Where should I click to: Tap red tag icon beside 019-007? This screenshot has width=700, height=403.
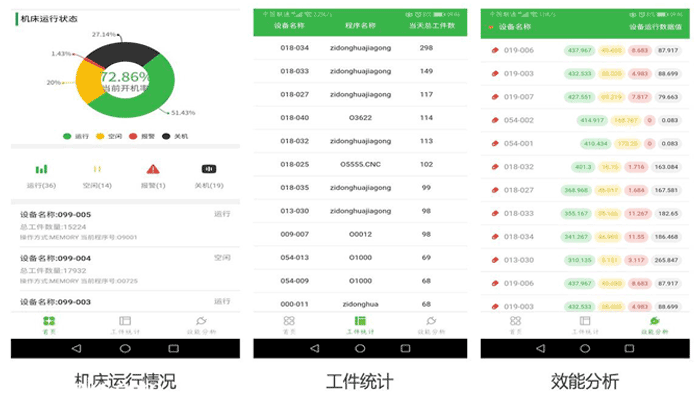click(x=495, y=97)
